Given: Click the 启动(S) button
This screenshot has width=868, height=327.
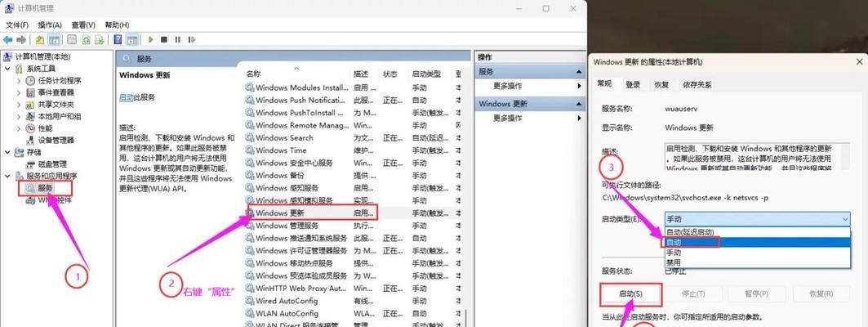Looking at the screenshot, I should click(x=630, y=293).
